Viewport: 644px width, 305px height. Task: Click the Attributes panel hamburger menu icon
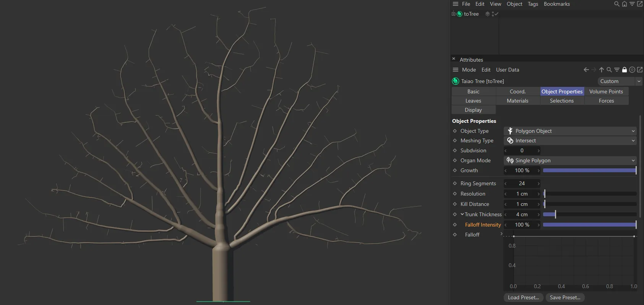(x=455, y=70)
